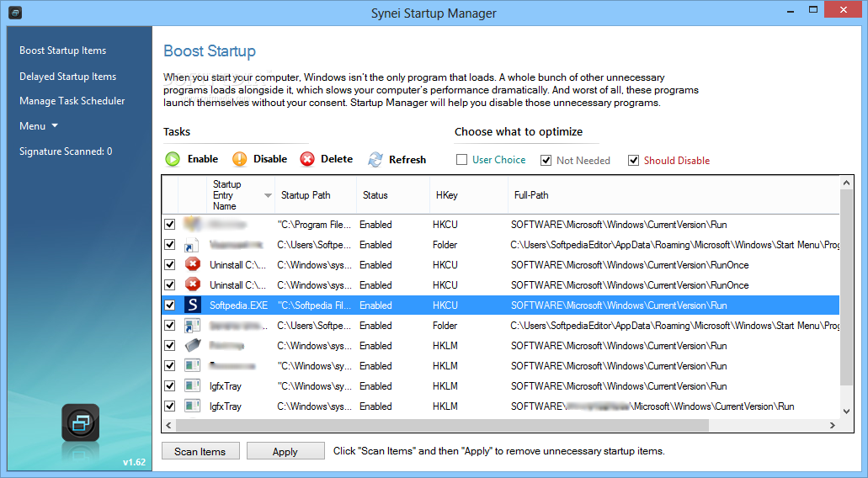This screenshot has height=478, width=868.
Task: Click the shortcut icon in second Folder row
Action: click(x=192, y=326)
